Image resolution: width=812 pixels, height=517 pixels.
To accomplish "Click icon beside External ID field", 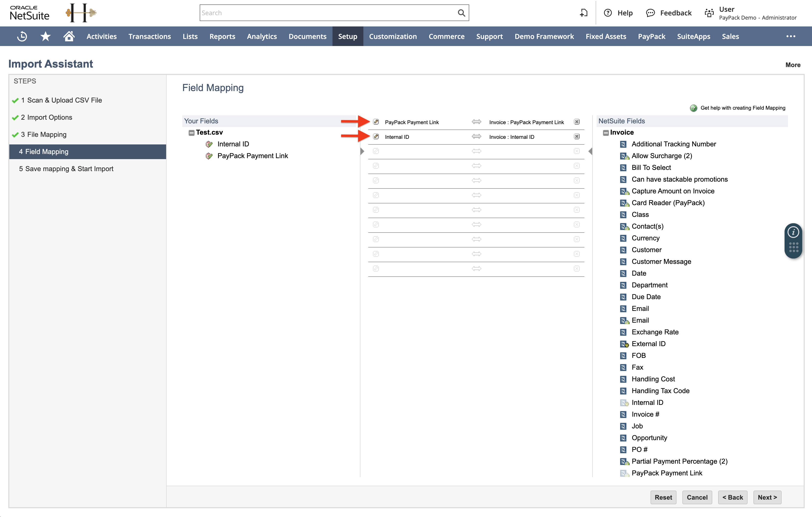I will coord(624,344).
